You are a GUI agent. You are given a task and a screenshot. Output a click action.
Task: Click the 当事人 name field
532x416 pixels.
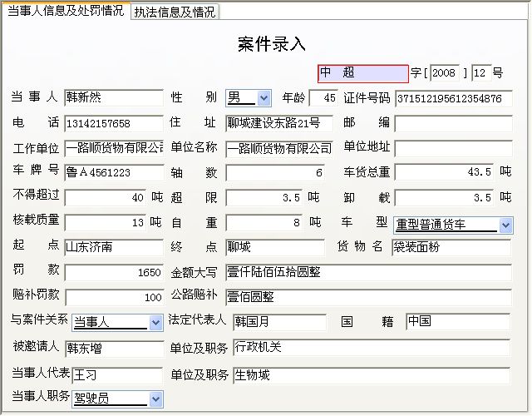coord(113,98)
